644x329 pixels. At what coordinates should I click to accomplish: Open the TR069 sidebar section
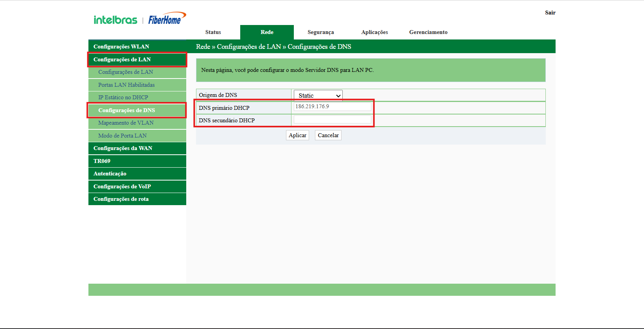[x=102, y=161]
